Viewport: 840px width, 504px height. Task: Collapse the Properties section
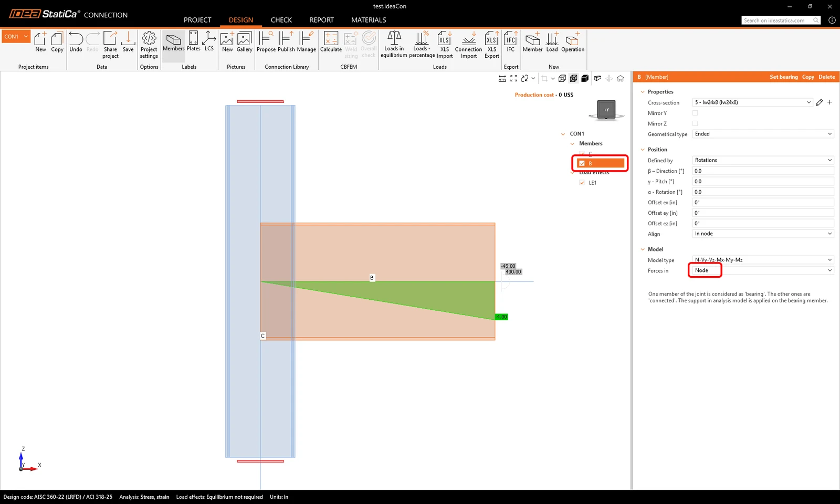pos(643,92)
